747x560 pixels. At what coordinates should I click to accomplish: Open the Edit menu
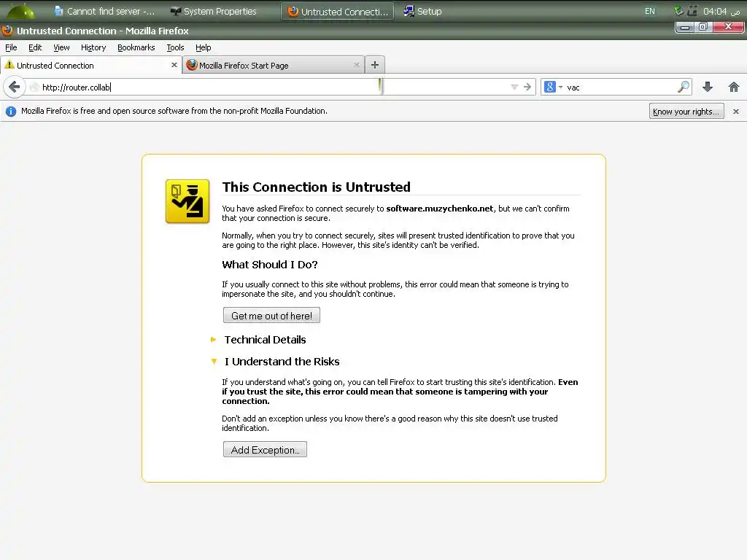(x=35, y=47)
